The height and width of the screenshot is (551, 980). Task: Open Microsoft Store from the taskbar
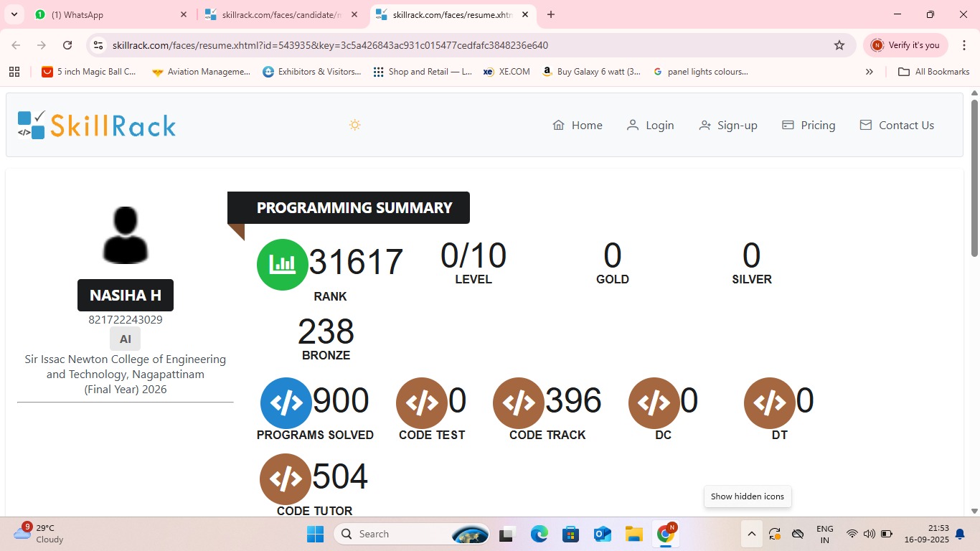point(570,534)
